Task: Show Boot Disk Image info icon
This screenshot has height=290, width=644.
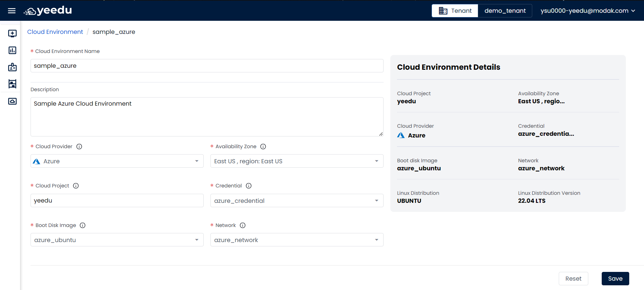Action: [83, 225]
